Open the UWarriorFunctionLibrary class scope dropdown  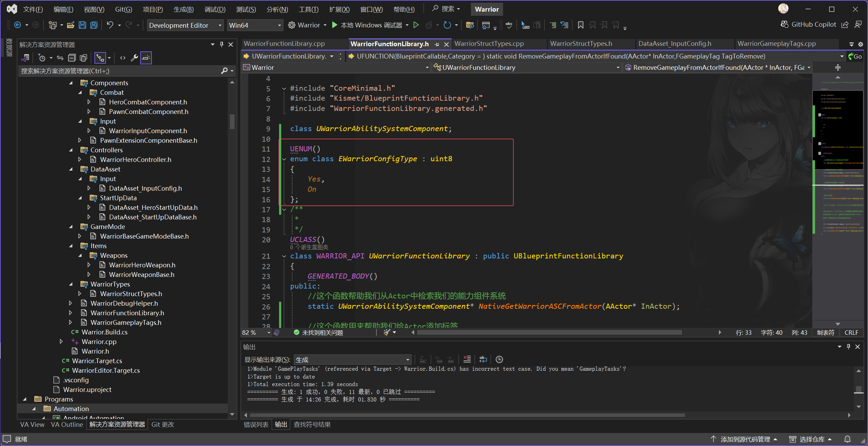click(527, 67)
